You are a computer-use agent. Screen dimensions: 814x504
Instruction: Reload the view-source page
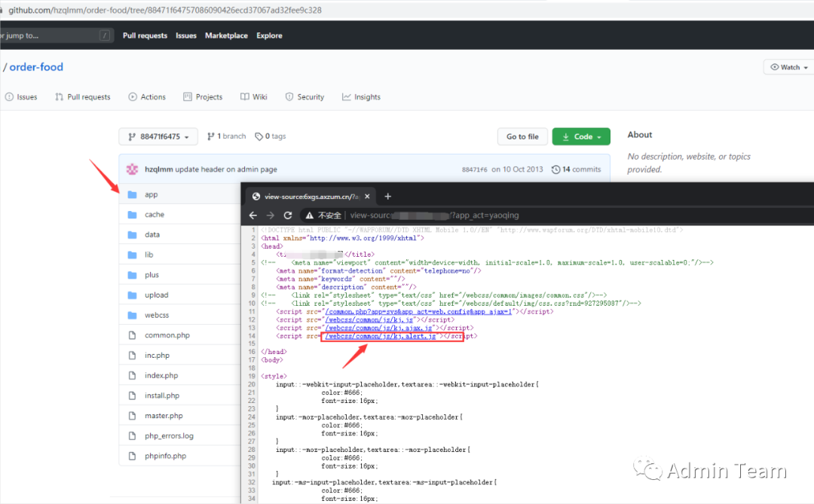pyautogui.click(x=288, y=215)
